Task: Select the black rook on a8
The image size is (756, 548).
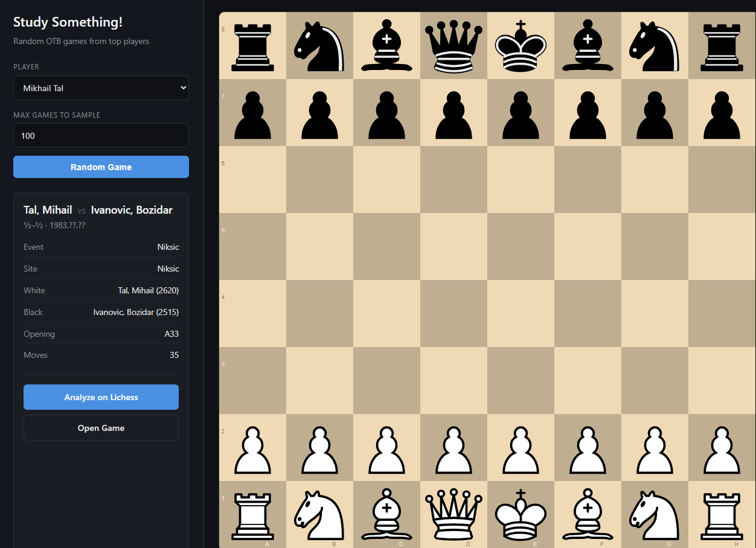Action: 252,46
